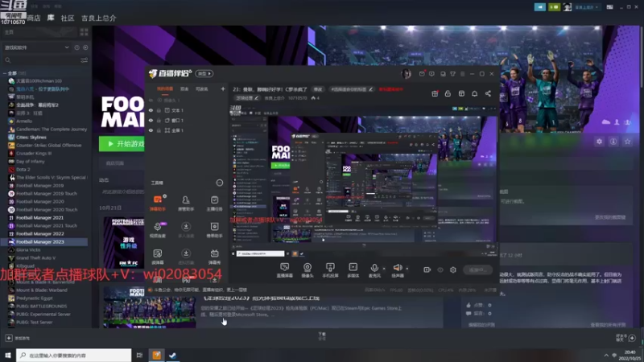This screenshot has width=644, height=362.
Task: Open the mode dropdown beside 直播伴侣 logo
Action: (204, 73)
